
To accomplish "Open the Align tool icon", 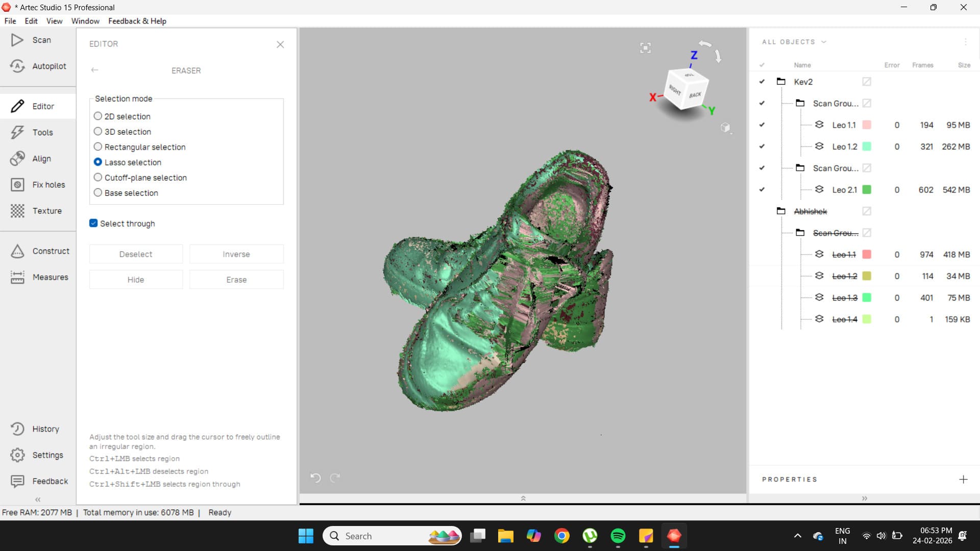I will pos(17,159).
